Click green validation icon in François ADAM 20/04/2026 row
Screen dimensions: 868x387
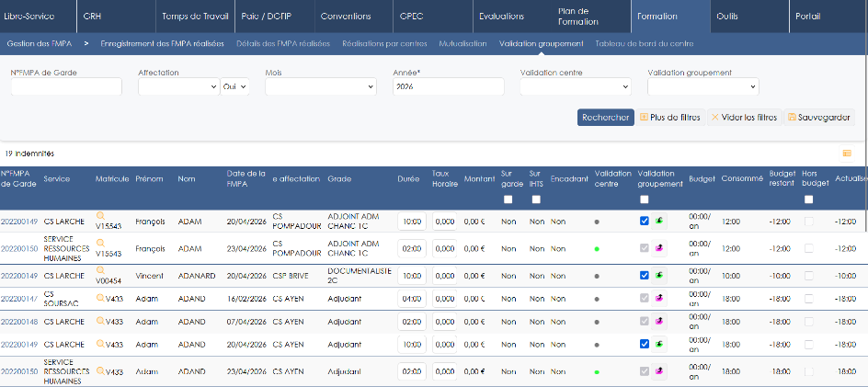pos(658,221)
